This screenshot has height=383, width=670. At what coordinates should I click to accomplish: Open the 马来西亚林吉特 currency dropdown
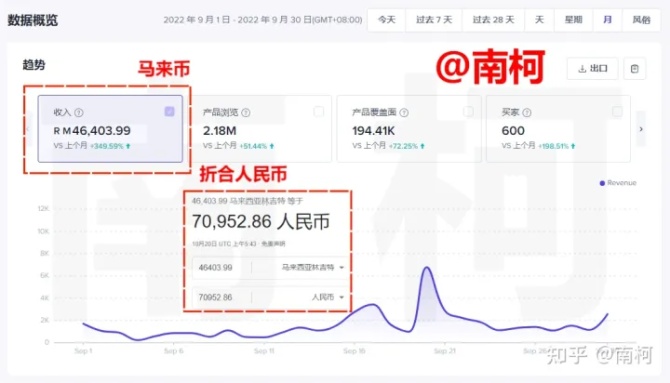tap(313, 268)
